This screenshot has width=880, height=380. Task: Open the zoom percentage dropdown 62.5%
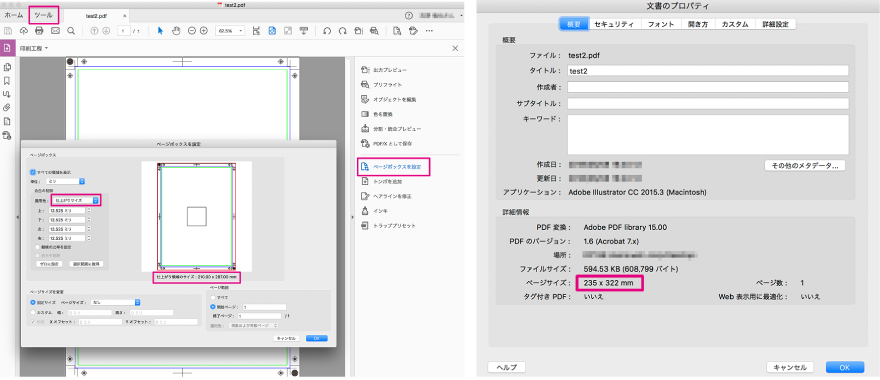click(x=230, y=30)
